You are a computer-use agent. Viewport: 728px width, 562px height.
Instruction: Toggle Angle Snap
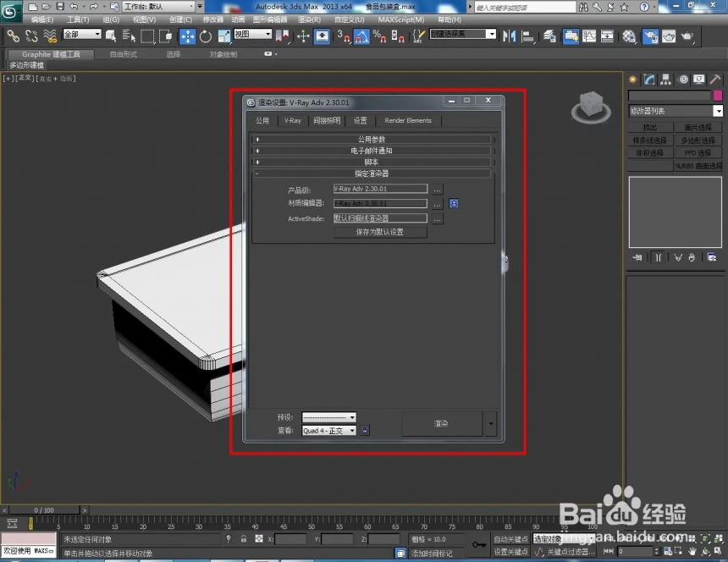pos(361,36)
